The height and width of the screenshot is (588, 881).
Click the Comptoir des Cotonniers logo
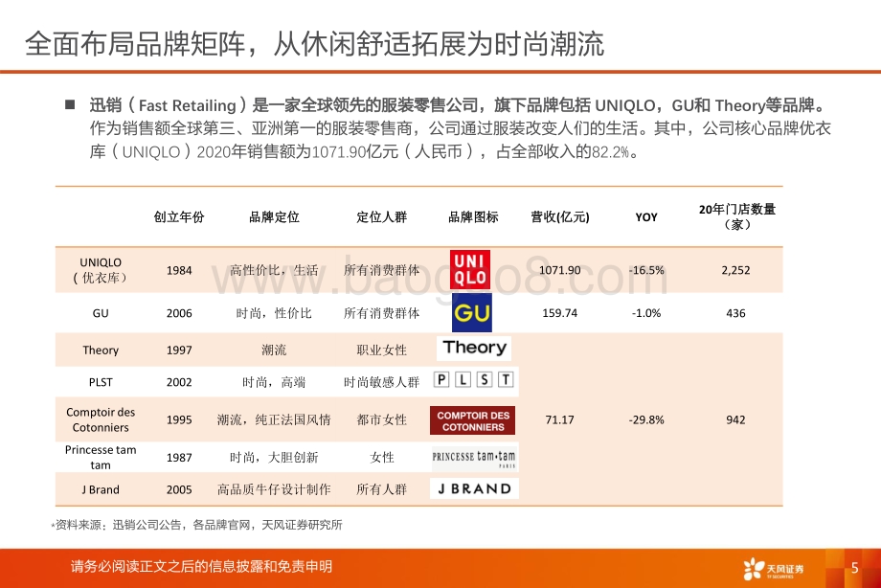tap(473, 420)
